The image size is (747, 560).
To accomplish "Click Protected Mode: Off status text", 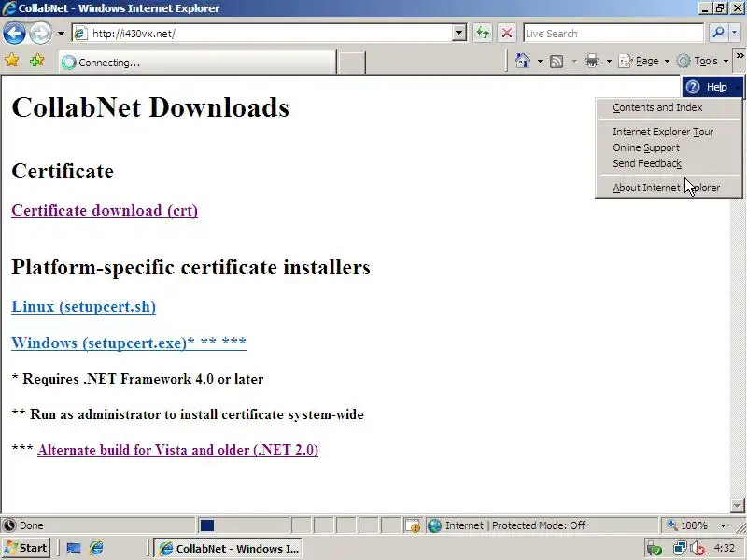I will pos(539,525).
